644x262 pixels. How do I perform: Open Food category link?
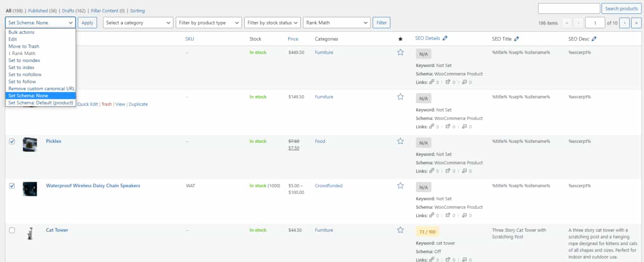[320, 141]
